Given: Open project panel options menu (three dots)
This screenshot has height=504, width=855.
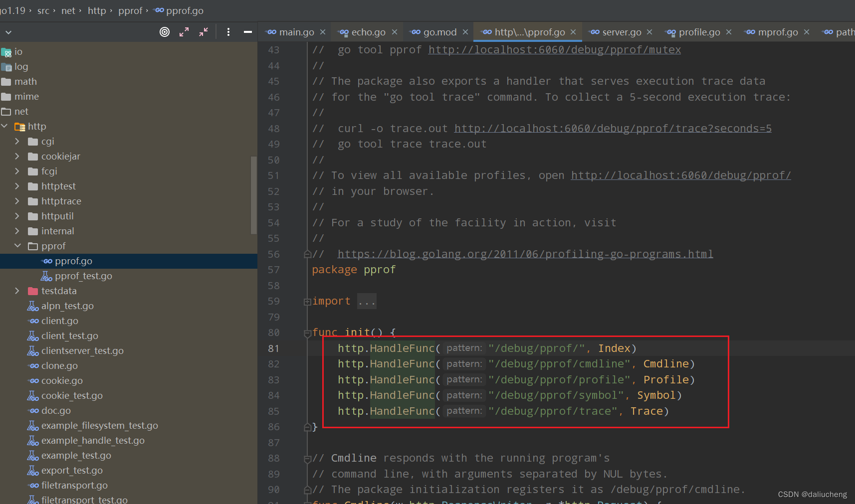Looking at the screenshot, I should (228, 32).
